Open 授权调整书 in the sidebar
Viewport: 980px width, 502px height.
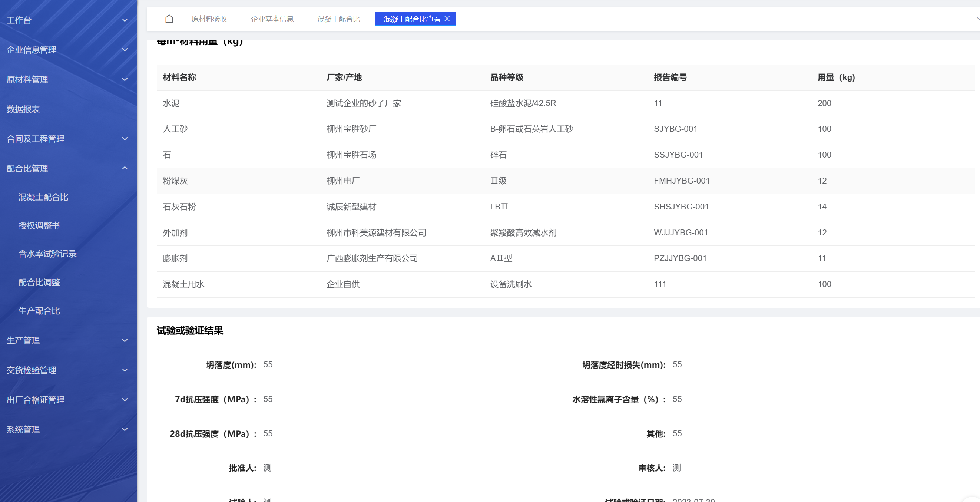39,226
